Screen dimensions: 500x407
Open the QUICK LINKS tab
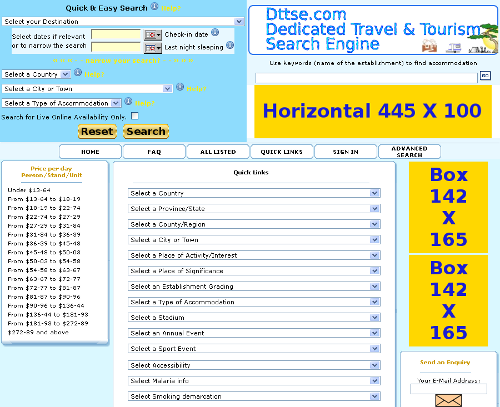[x=282, y=152]
